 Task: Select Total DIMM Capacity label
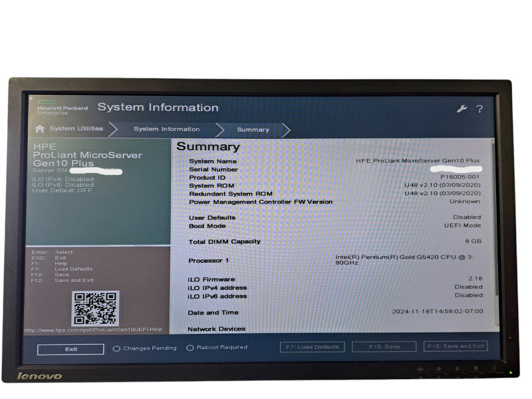click(225, 241)
